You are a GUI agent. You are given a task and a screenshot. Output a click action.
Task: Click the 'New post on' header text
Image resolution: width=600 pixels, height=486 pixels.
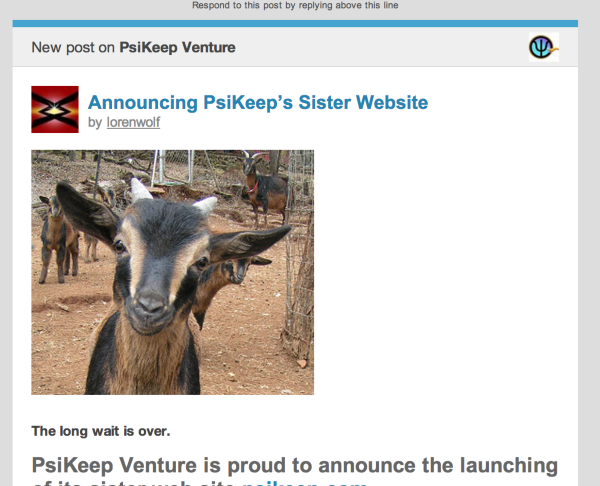click(x=73, y=47)
